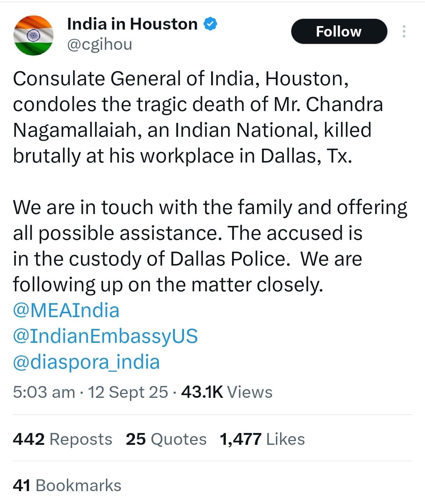Image resolution: width=425 pixels, height=504 pixels.
Task: Click the 12 Sept 25 post date
Action: [128, 392]
